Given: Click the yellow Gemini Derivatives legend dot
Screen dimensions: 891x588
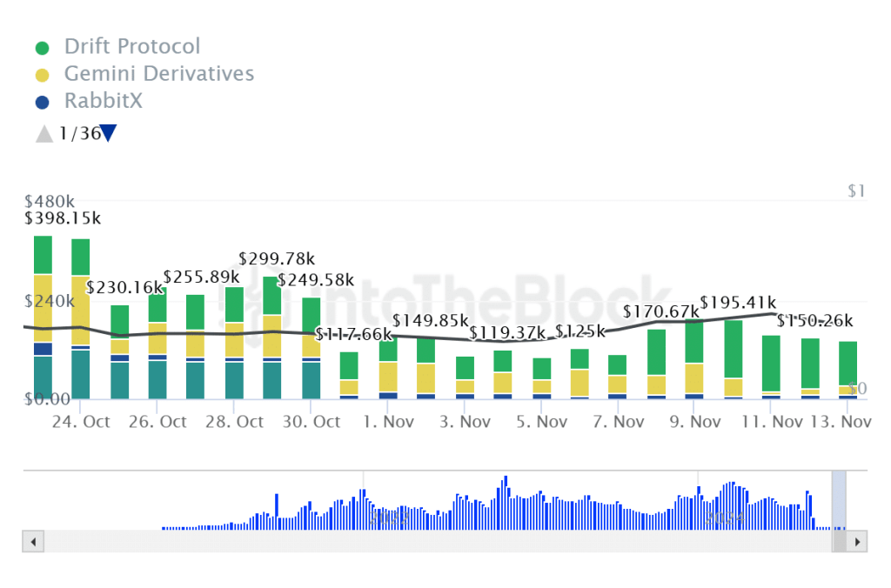Looking at the screenshot, I should click(x=42, y=75).
